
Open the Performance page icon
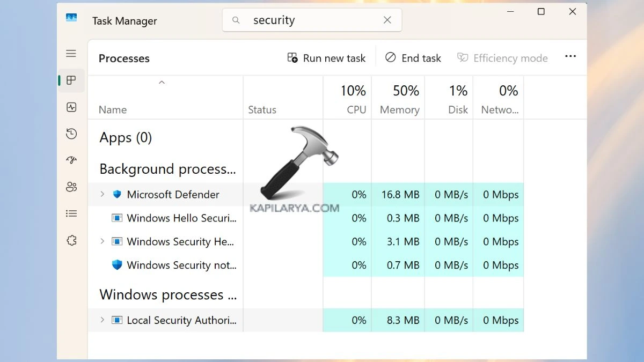[71, 107]
